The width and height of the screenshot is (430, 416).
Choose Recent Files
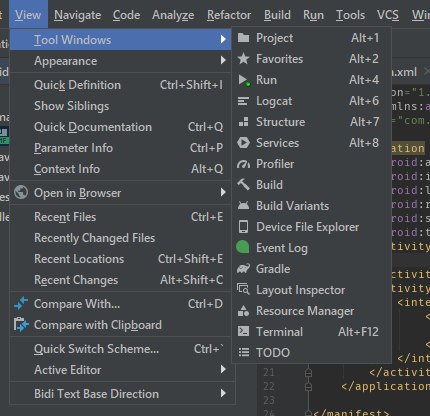[121, 217]
